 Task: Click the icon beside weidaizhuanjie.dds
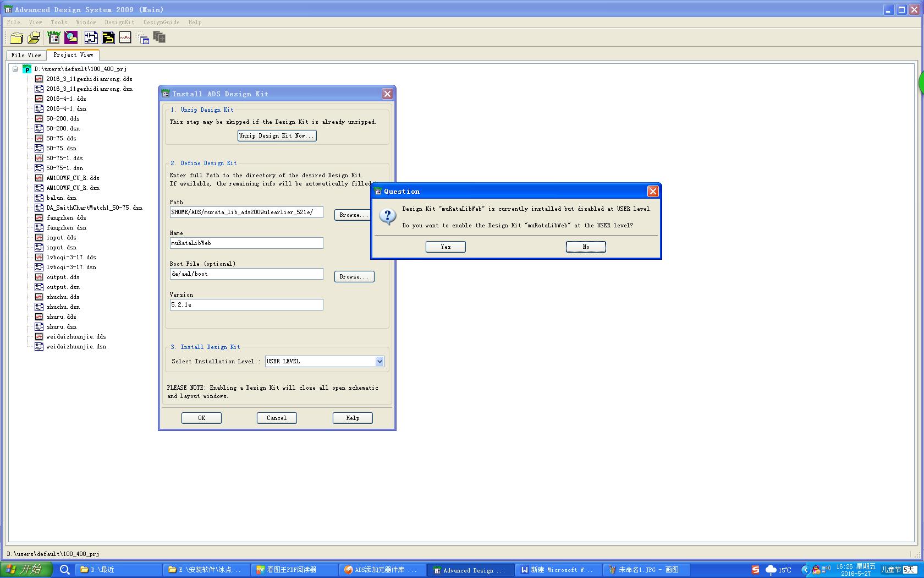pos(39,337)
